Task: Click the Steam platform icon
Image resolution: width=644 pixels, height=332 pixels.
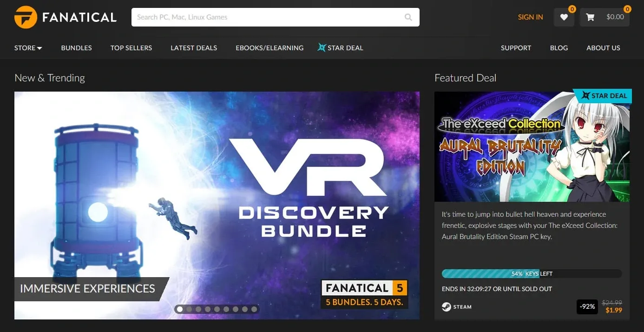Action: coord(447,307)
